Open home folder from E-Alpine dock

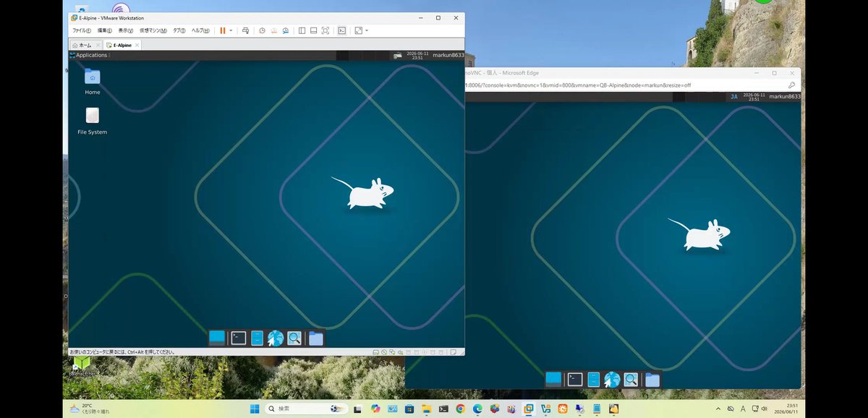[x=316, y=338]
